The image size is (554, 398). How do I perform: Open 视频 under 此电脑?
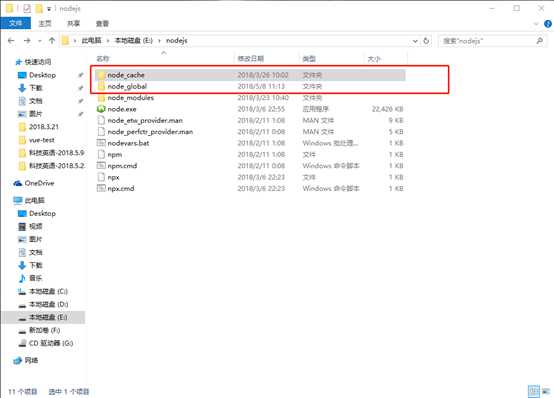click(36, 226)
